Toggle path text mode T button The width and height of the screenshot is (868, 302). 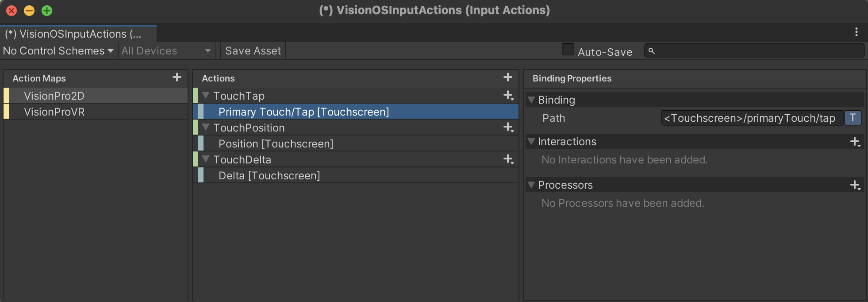[x=853, y=118]
